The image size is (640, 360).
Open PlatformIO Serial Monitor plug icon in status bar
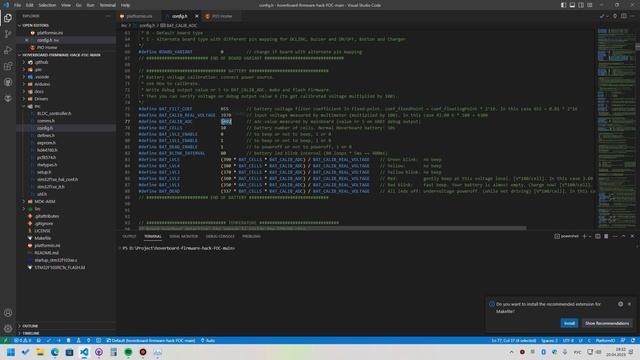[x=88, y=340]
